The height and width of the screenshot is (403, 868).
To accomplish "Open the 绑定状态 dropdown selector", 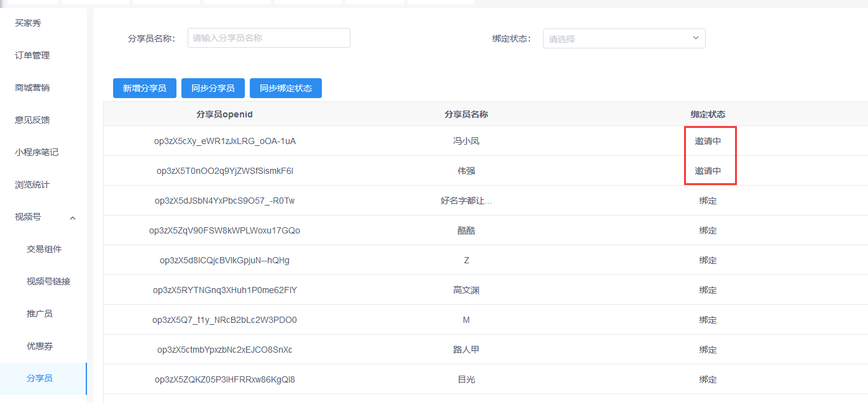I will coord(624,38).
